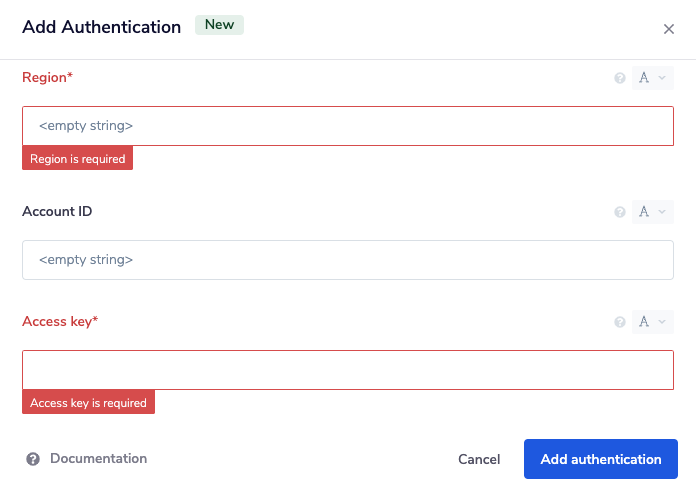696x490 pixels.
Task: Click the Access key field label
Action: (60, 321)
